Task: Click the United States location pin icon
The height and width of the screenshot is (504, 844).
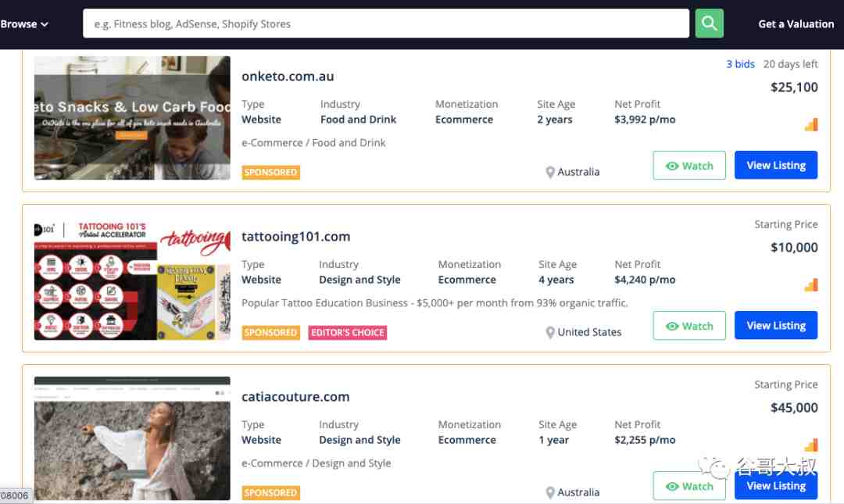Action: 550,332
